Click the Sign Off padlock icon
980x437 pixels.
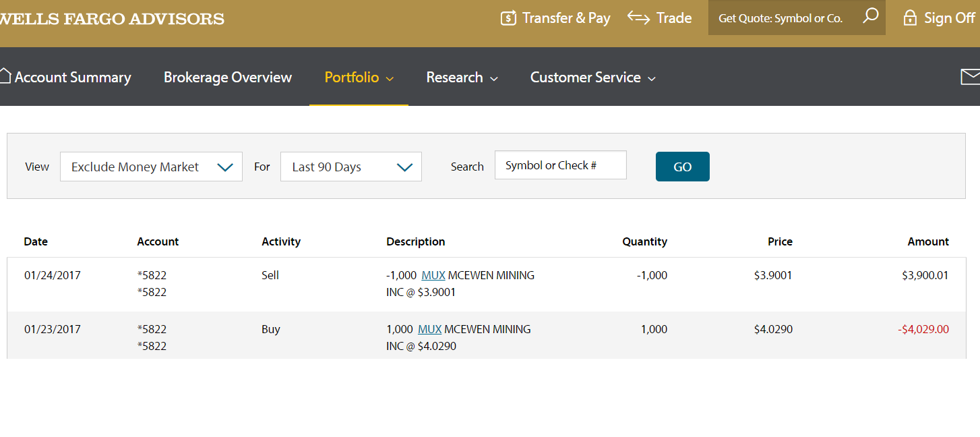pos(910,18)
